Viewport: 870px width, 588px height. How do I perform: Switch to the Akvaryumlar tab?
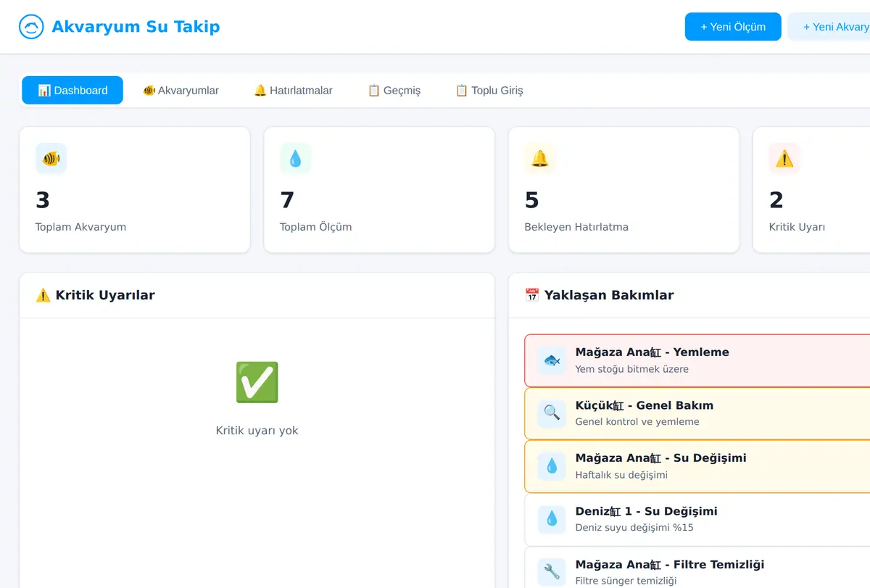tap(181, 91)
